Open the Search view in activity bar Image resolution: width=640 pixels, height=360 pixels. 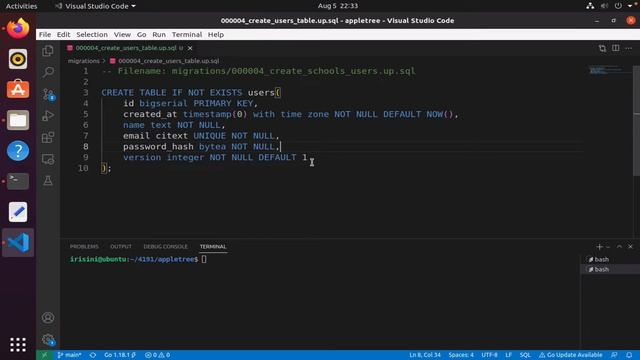coord(48,72)
